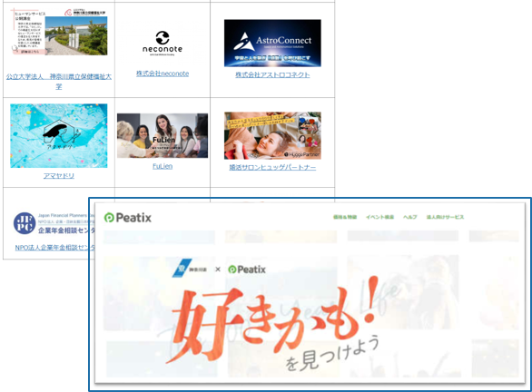Open the 株式会社neconote link
This screenshot has height=392, width=532.
click(x=163, y=73)
